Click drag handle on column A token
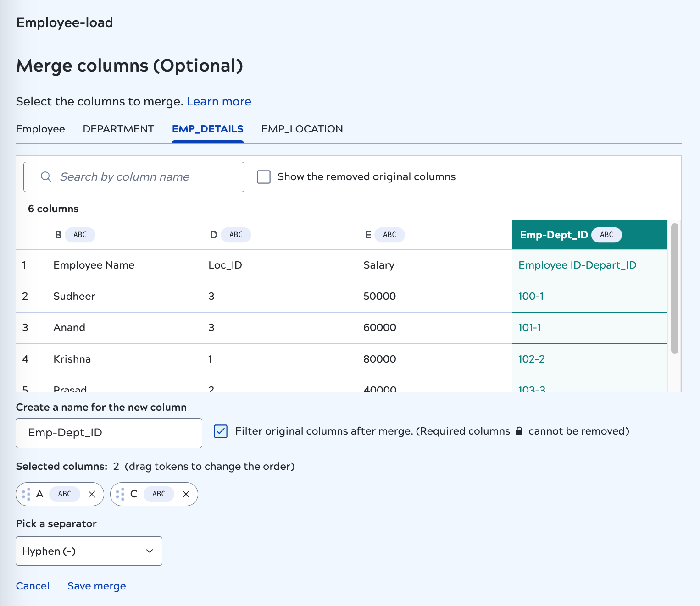 (26, 494)
